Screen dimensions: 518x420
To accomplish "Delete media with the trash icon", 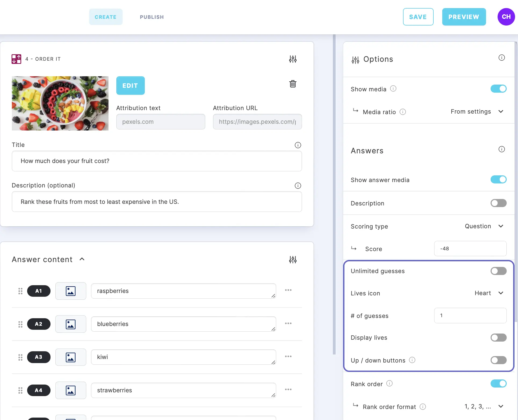I will pyautogui.click(x=293, y=84).
